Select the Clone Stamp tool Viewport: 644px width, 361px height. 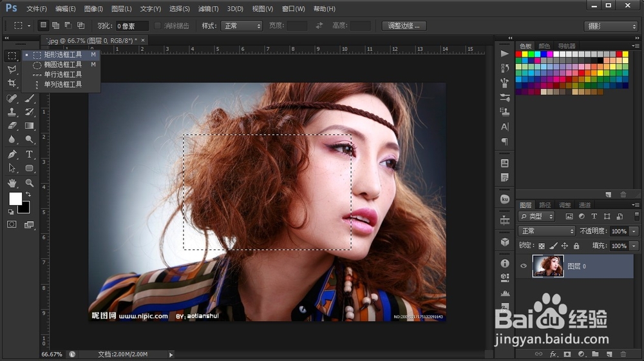[12, 112]
